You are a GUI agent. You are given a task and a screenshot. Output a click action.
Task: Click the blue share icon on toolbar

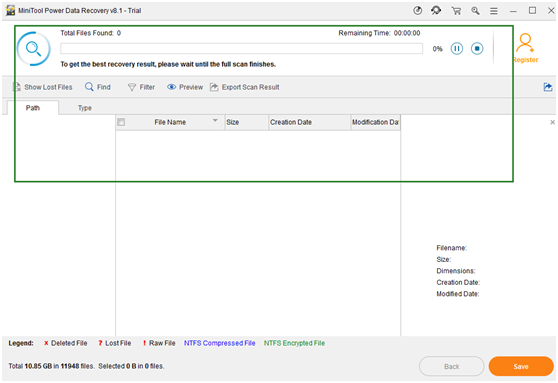coord(548,87)
